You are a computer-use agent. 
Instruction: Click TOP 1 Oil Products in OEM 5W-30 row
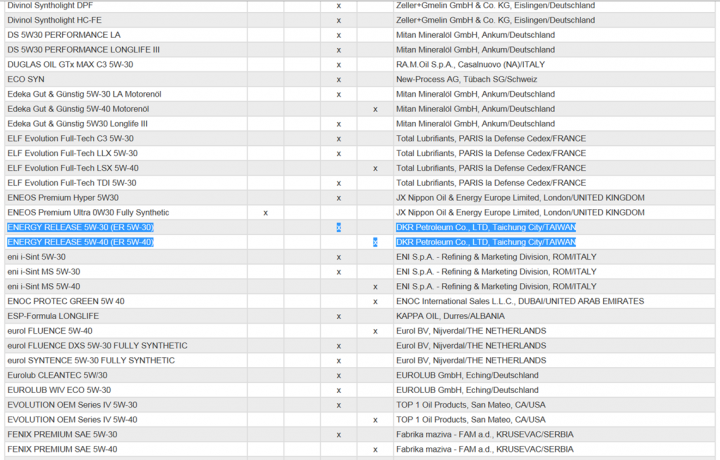(471, 404)
